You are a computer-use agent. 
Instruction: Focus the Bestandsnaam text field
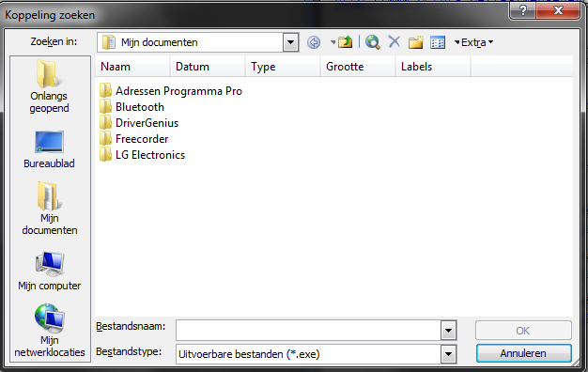[x=309, y=331]
